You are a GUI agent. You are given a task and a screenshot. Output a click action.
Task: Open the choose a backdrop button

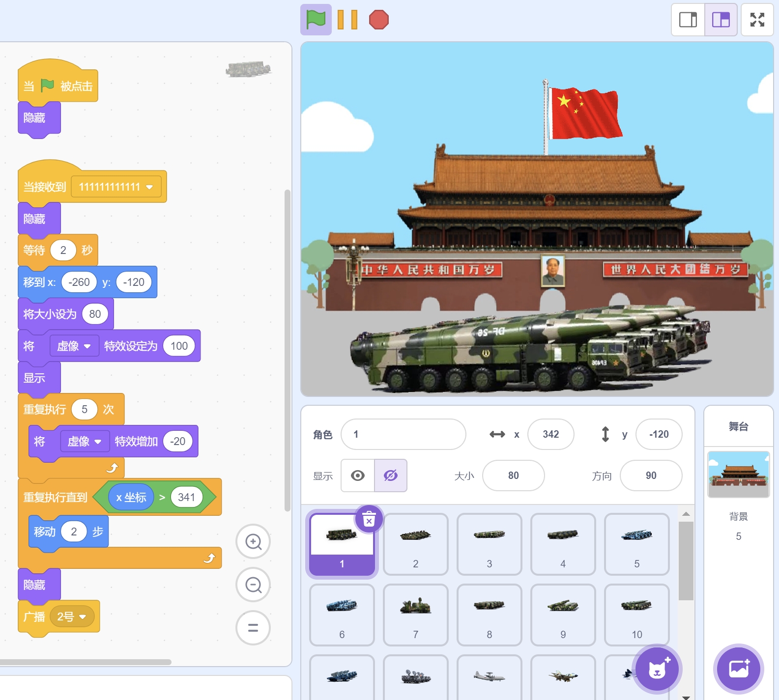click(x=738, y=669)
